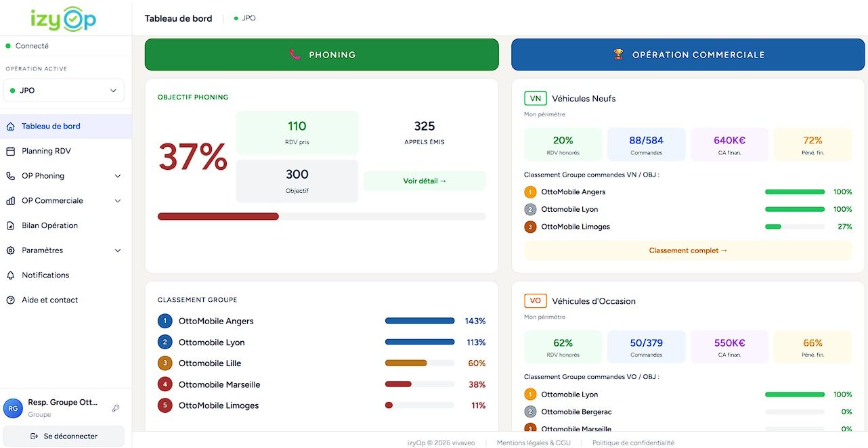Click Ottomobile Lille 60% orange progress bar
Screen dimensions: 868x448
tap(420, 363)
